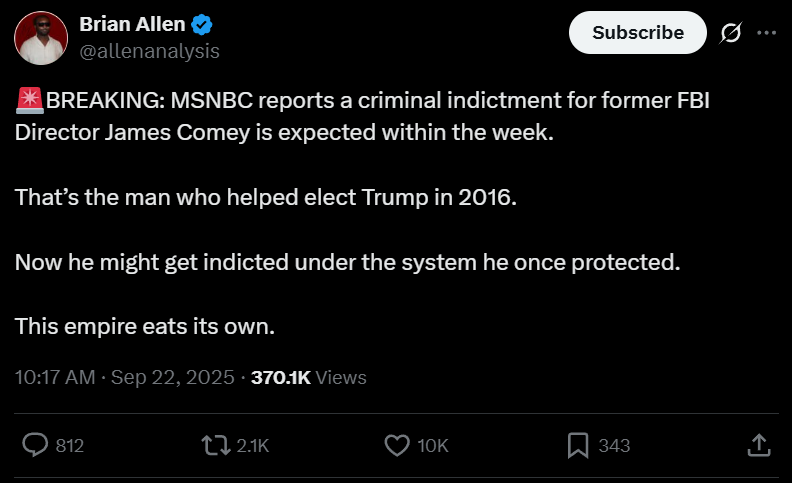The image size is (792, 483).
Task: Open the 10:17 AM Sep 22 timestamp
Action: [125, 378]
